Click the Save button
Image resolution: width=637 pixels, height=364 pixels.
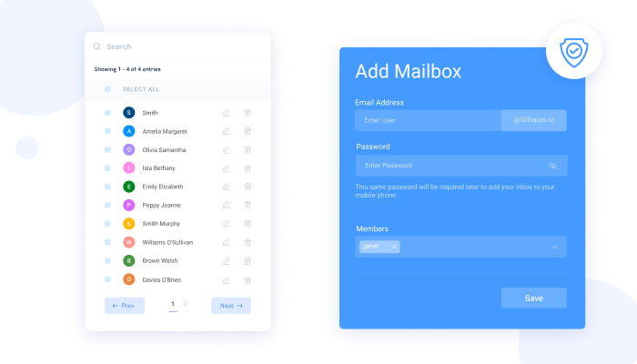[x=533, y=298]
